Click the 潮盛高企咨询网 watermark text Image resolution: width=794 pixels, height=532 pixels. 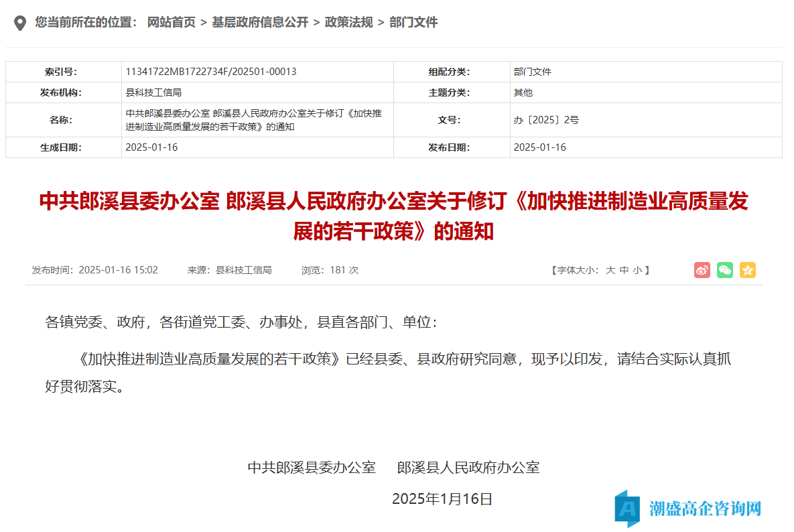705,509
